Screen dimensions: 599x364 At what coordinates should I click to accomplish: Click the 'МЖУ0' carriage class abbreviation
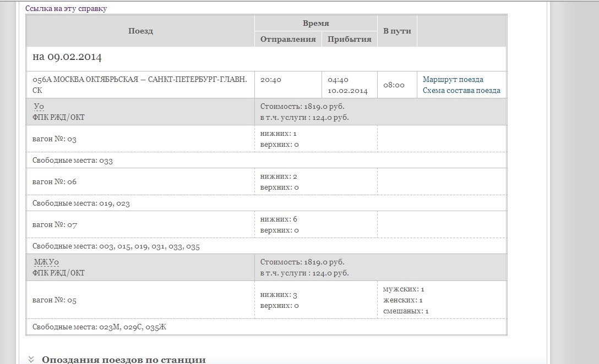point(46,262)
